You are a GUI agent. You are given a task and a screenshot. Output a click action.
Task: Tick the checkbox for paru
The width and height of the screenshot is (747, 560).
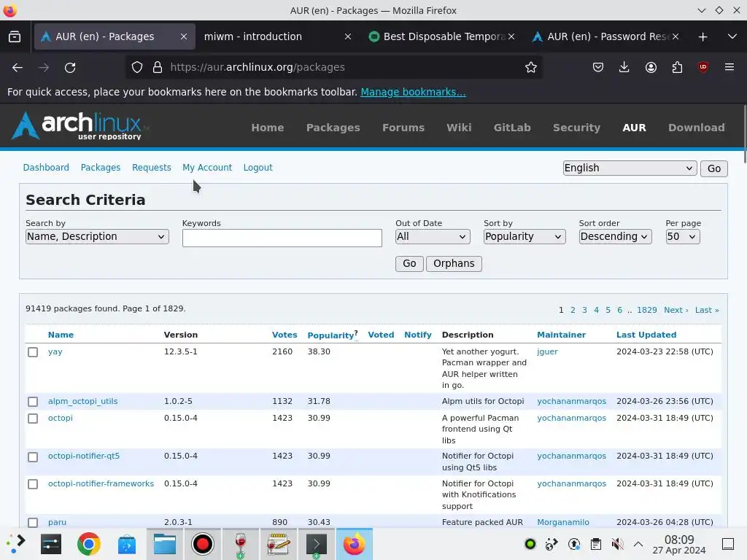click(33, 523)
